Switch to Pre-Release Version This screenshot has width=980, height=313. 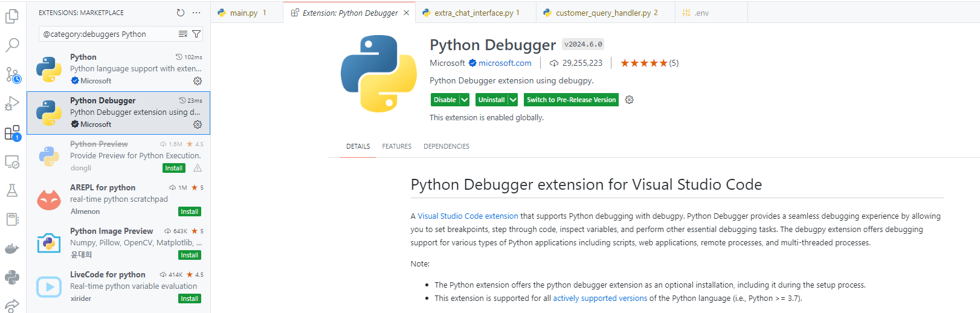click(572, 100)
